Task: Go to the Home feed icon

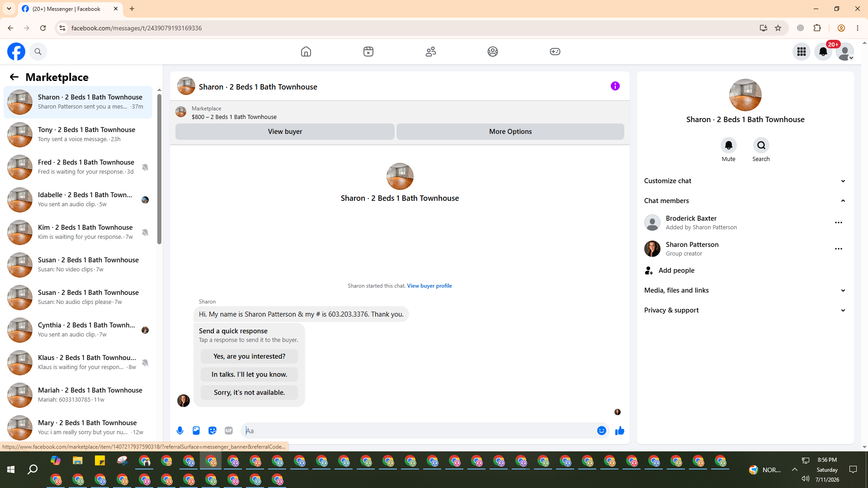Action: pos(306,52)
